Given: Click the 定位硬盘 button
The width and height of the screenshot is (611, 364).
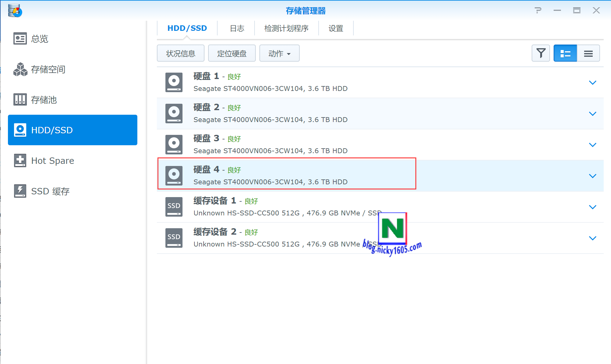Looking at the screenshot, I should pos(232,53).
